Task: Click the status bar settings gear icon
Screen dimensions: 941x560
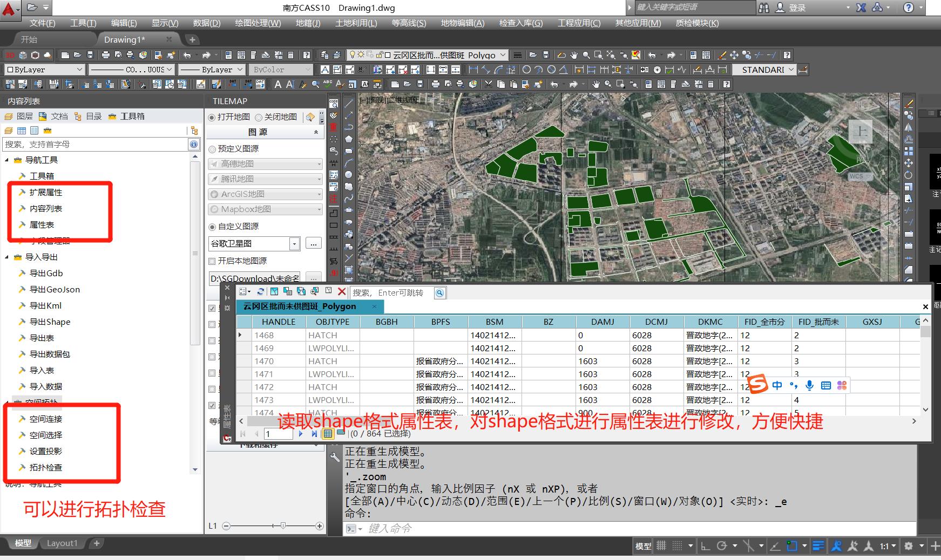Action: (909, 546)
